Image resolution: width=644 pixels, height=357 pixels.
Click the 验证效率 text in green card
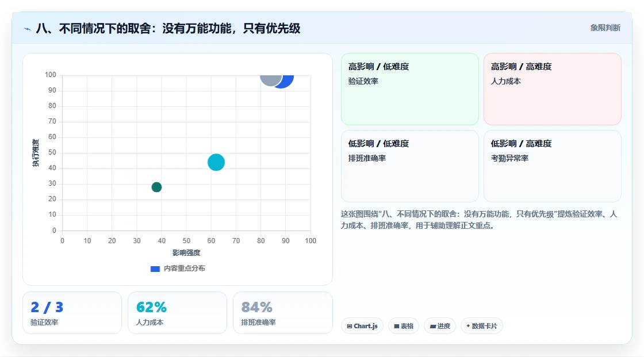(363, 81)
